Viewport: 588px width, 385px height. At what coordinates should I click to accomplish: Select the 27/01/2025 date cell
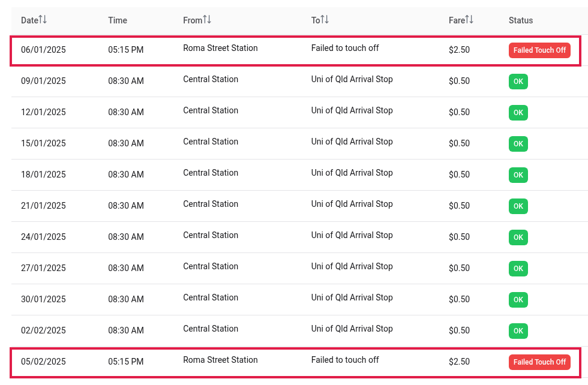(x=43, y=268)
